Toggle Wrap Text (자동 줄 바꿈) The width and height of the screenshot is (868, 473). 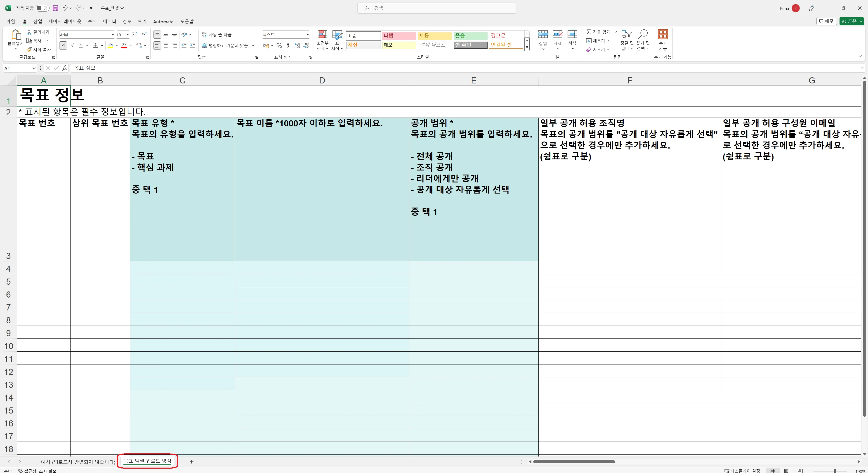pos(217,34)
